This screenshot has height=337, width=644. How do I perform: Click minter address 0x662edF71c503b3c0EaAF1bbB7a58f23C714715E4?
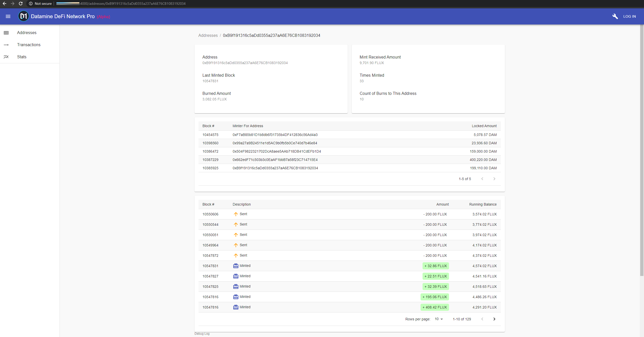275,160
